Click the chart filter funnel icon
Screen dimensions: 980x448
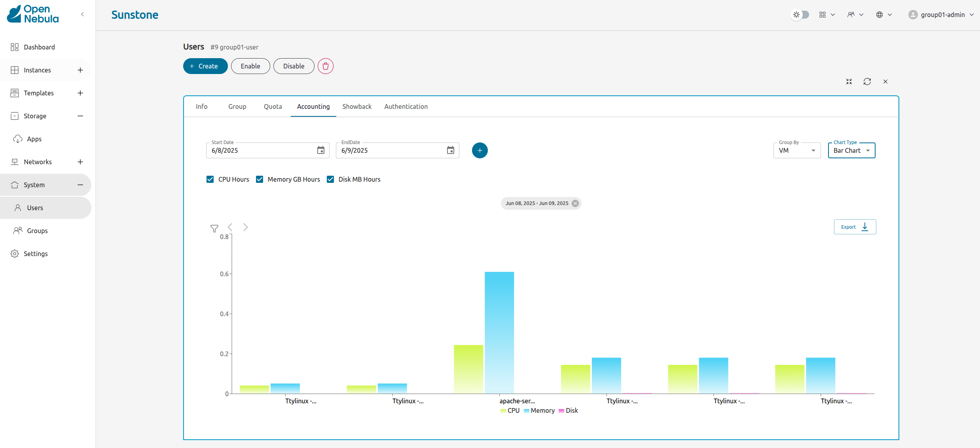214,228
